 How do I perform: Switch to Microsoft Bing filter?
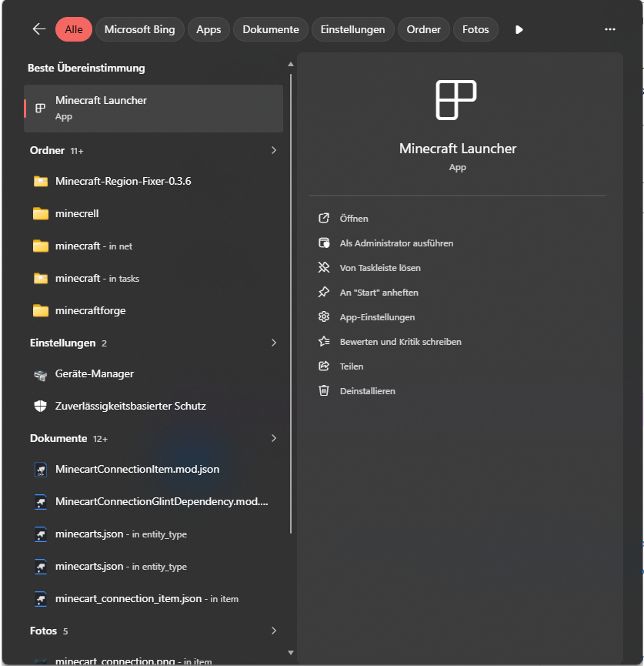pyautogui.click(x=140, y=29)
